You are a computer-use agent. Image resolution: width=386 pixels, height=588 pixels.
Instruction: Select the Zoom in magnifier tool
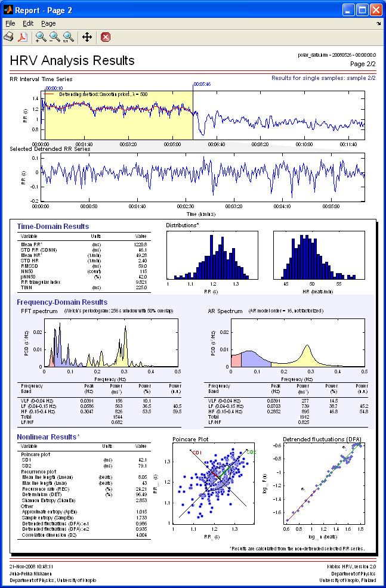click(41, 38)
